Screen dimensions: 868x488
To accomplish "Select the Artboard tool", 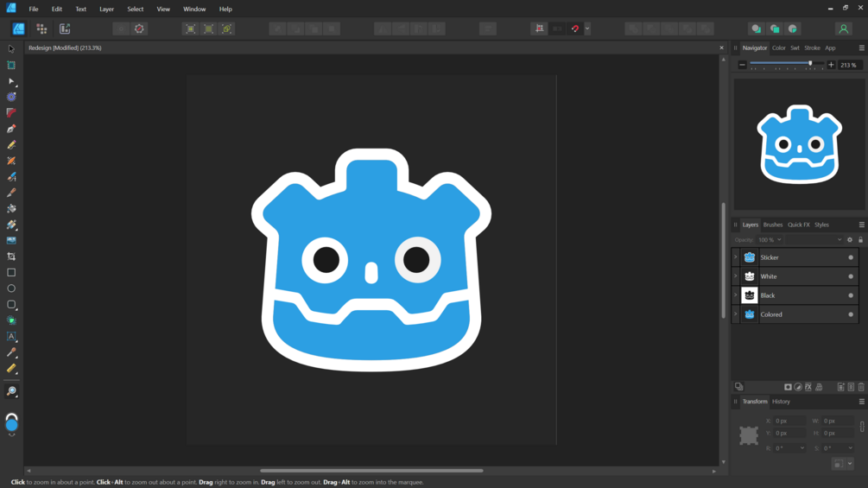I will pos(11,65).
